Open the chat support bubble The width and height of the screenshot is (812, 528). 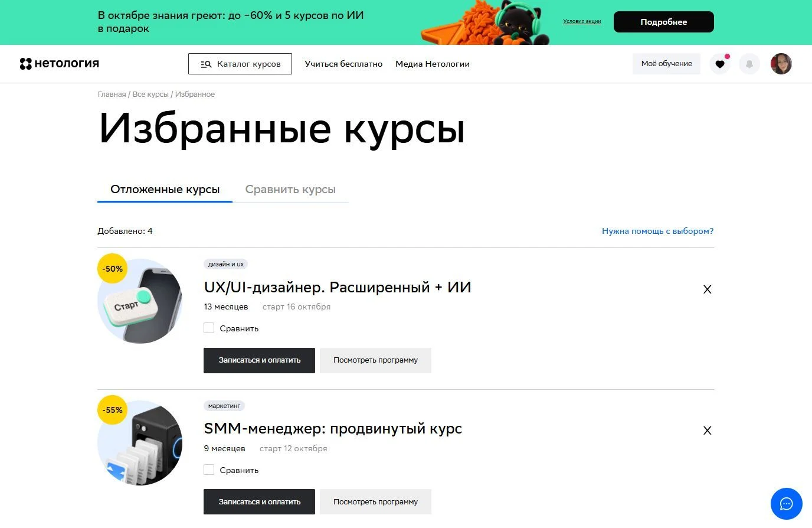[x=787, y=504]
